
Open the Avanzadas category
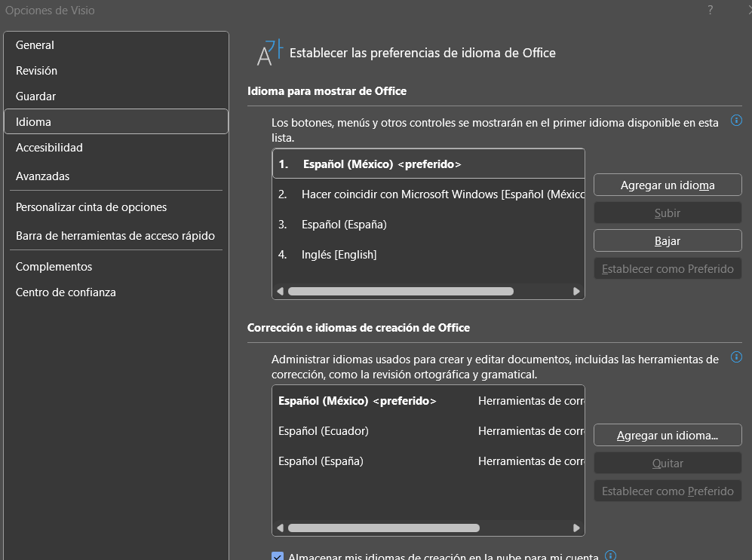[x=115, y=176]
